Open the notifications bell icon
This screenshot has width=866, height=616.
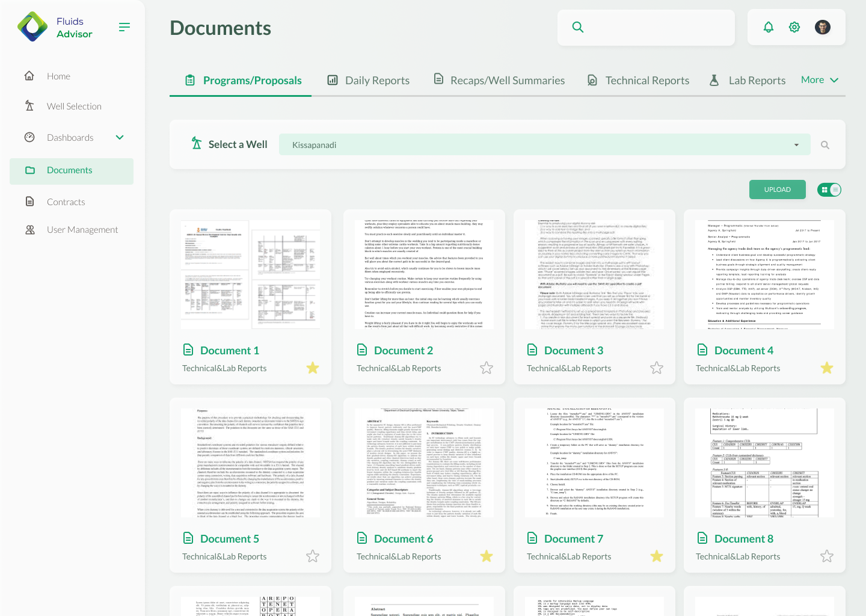(768, 27)
